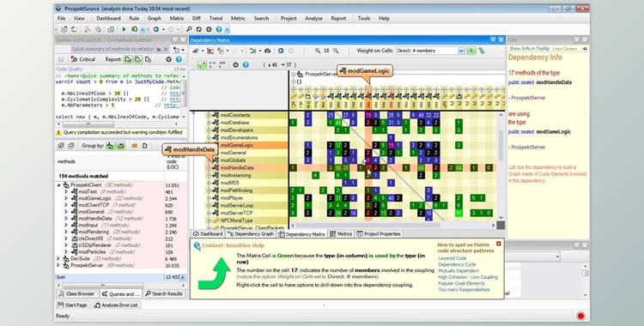Viewport: 644px width, 326px height.
Task: Toggle group by assembly button
Action: click(110, 146)
